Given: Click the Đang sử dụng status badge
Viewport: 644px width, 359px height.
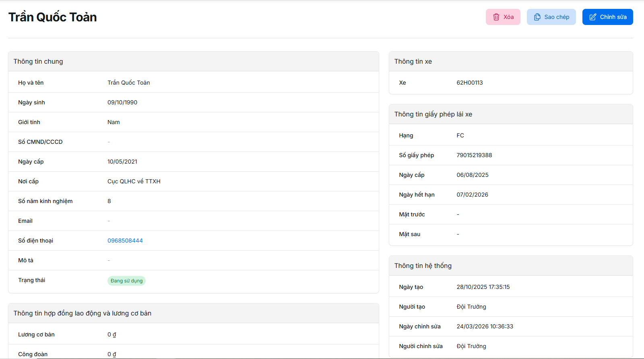Looking at the screenshot, I should pos(126,281).
